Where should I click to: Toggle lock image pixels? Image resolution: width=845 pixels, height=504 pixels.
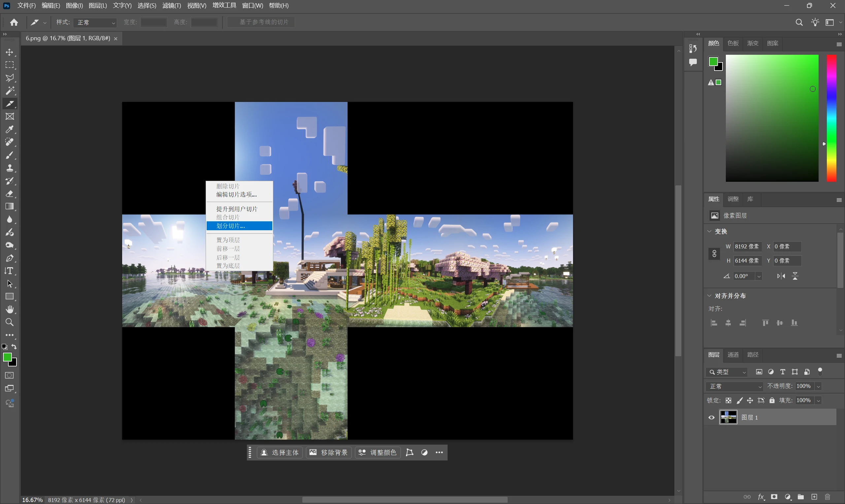click(739, 401)
